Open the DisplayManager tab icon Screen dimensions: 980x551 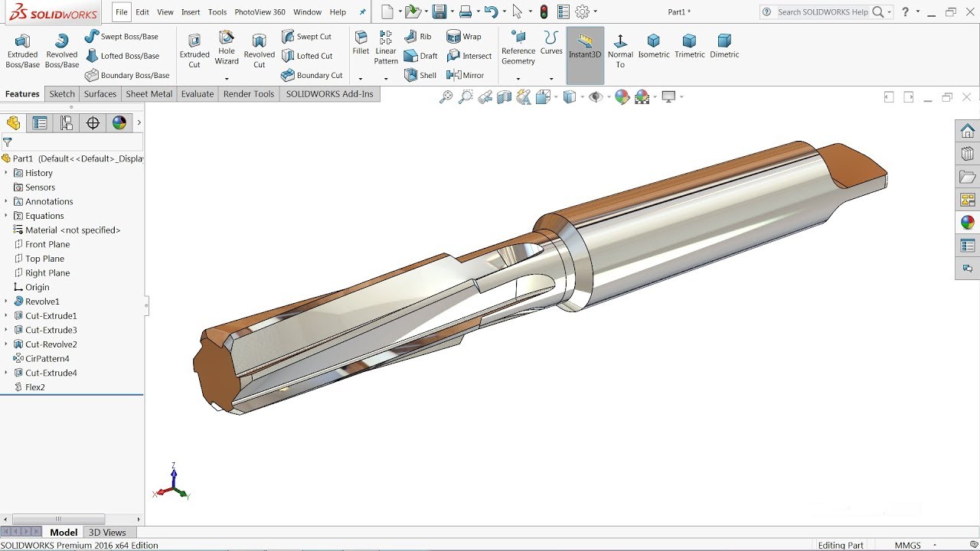pos(119,123)
